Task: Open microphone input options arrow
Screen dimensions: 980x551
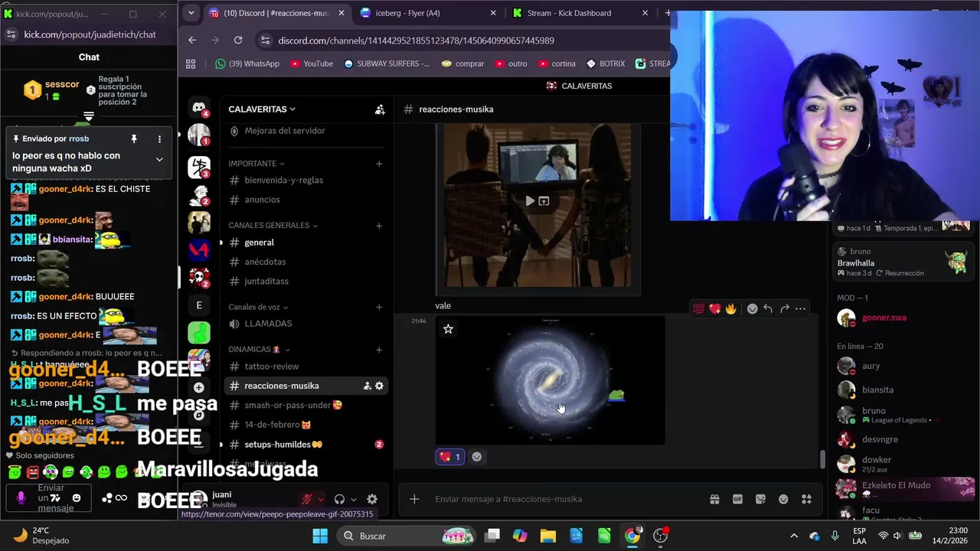Action: (321, 500)
